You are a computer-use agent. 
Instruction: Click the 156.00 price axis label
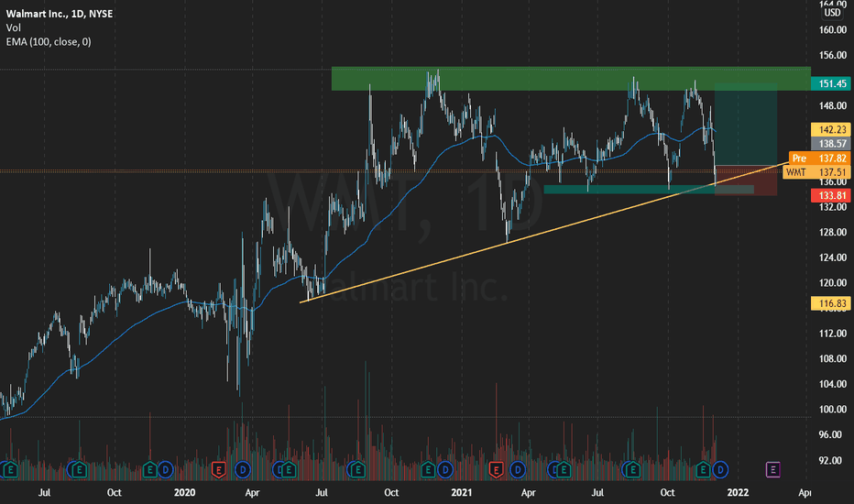(833, 55)
